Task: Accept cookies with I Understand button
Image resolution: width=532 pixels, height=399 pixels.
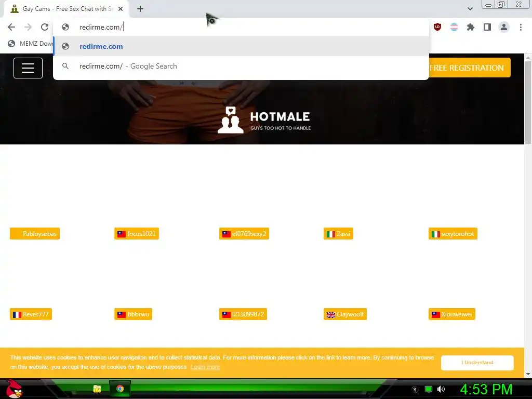Action: tap(477, 362)
